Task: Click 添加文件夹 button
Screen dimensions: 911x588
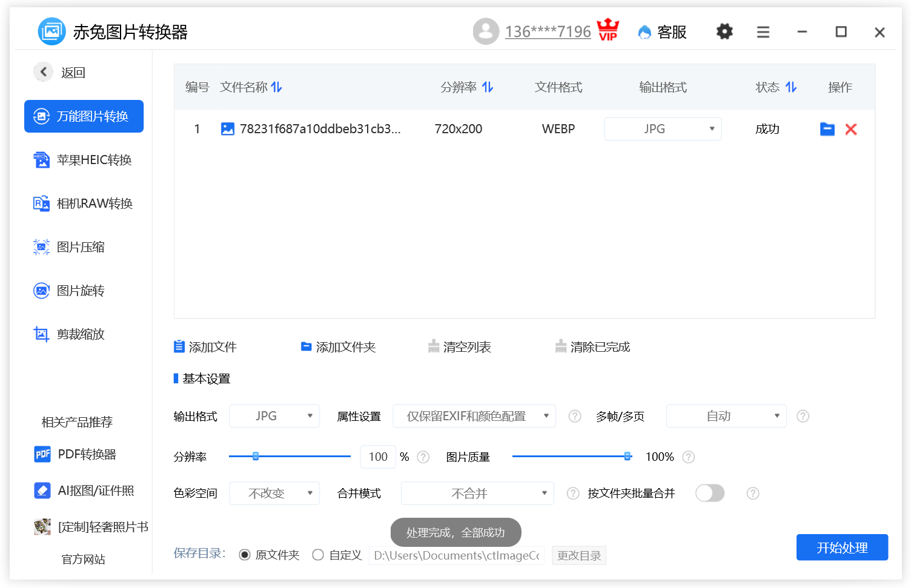Action: (x=339, y=347)
